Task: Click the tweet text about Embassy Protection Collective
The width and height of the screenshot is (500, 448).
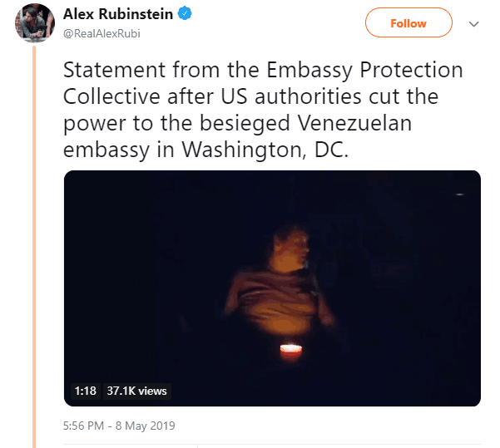Action: click(263, 109)
